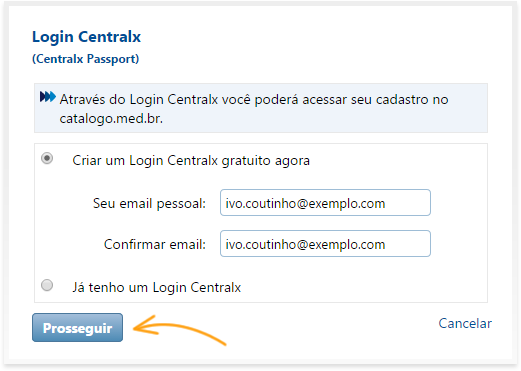Click the 'Já tenho um Login Centralx' label text
This screenshot has height=371, width=521.
pos(157,288)
